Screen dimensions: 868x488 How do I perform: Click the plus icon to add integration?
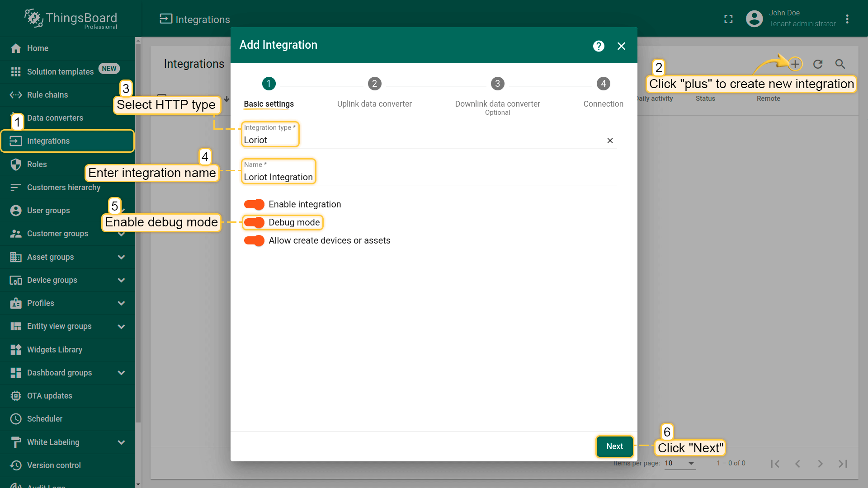pyautogui.click(x=795, y=64)
